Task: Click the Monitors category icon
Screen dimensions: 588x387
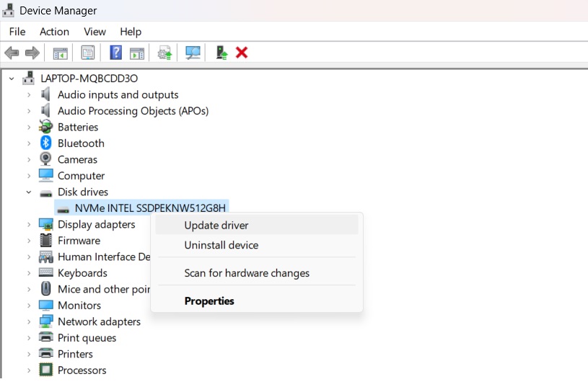Action: click(x=45, y=305)
